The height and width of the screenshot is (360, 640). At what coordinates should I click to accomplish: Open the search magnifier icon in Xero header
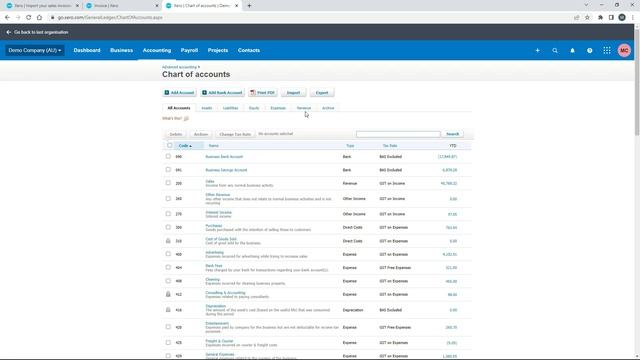(x=555, y=51)
